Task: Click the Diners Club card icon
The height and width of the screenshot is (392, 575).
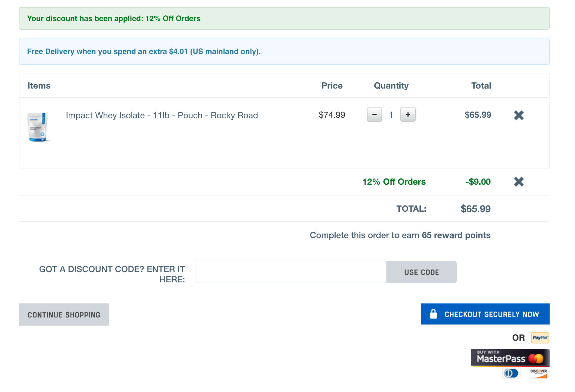Action: 511,373
